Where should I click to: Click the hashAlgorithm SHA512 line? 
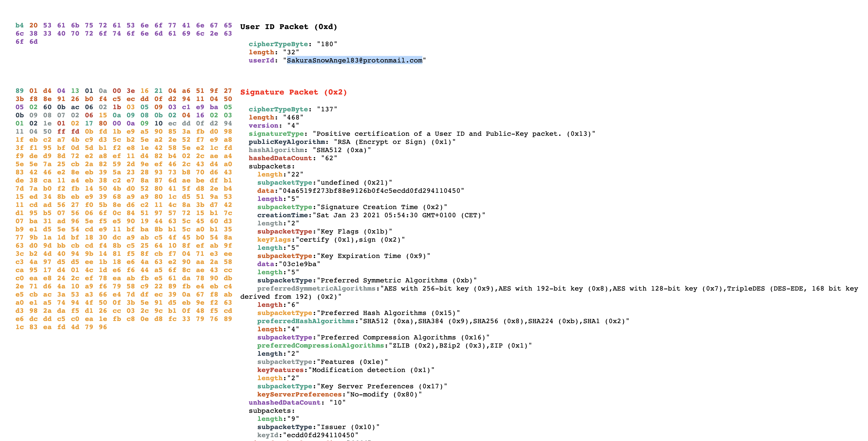[x=310, y=150]
